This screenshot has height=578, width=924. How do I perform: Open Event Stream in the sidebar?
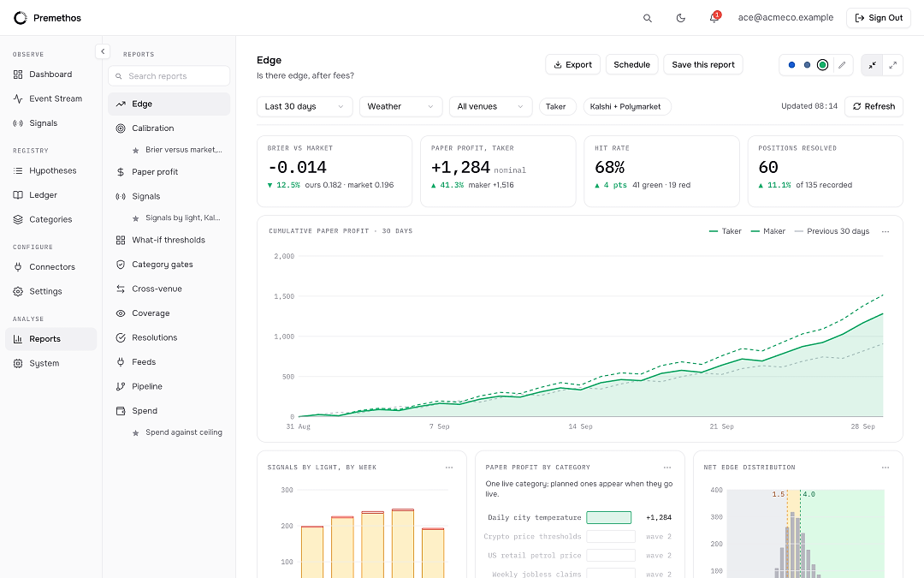[51, 98]
